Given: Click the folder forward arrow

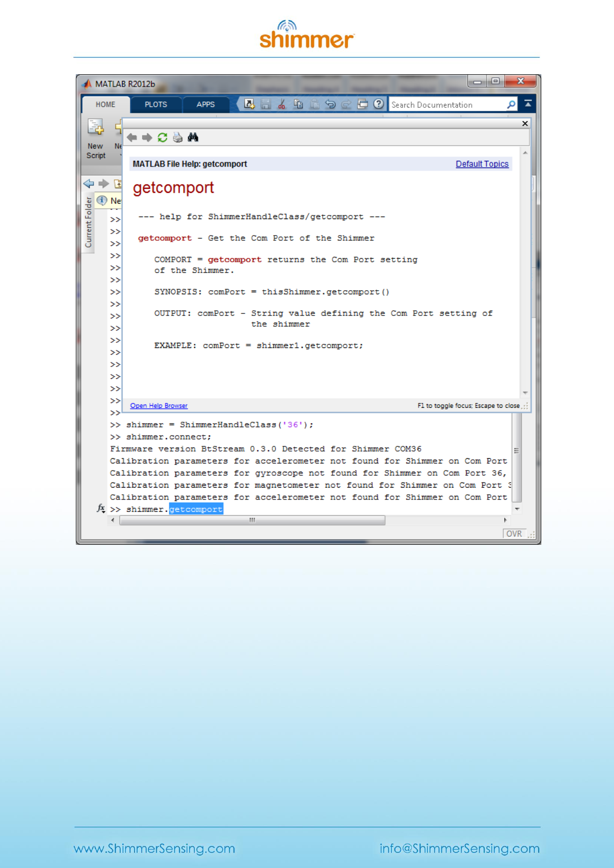Looking at the screenshot, I should [x=104, y=183].
